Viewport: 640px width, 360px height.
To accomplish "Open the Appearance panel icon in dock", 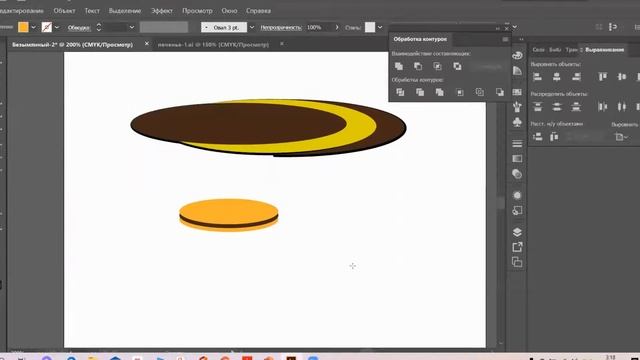I will pyautogui.click(x=517, y=196).
